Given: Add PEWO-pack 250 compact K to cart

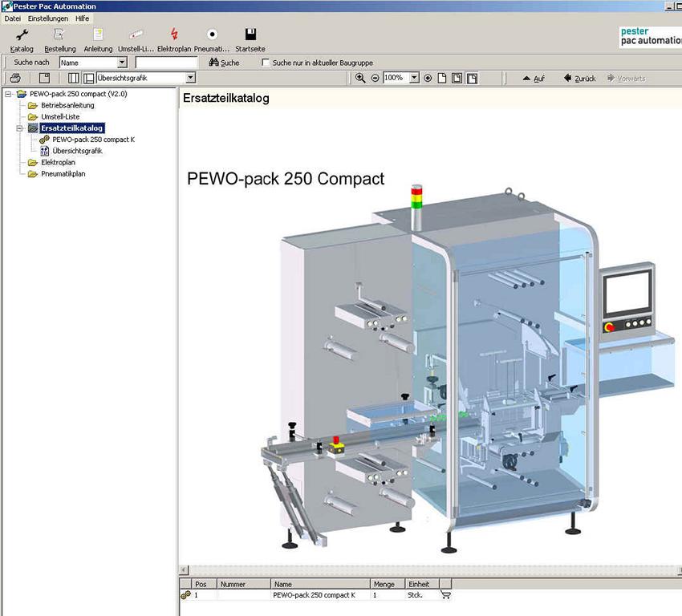Looking at the screenshot, I should [x=446, y=594].
